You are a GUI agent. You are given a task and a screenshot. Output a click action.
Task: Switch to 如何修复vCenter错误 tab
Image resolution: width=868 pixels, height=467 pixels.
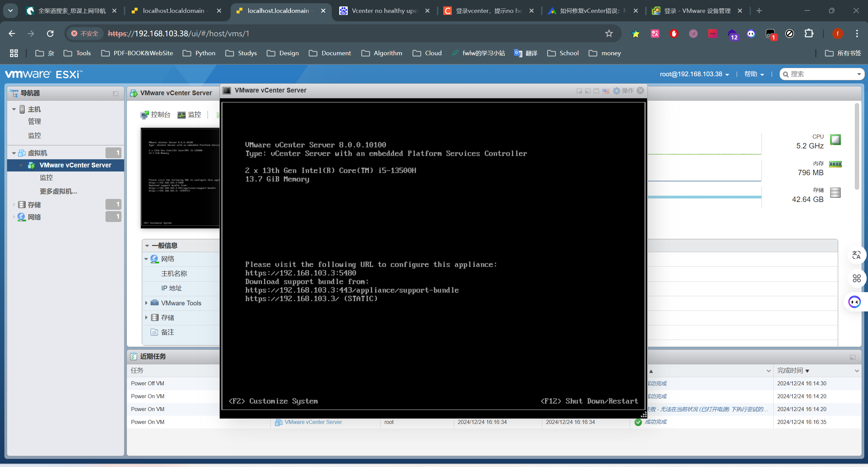593,11
